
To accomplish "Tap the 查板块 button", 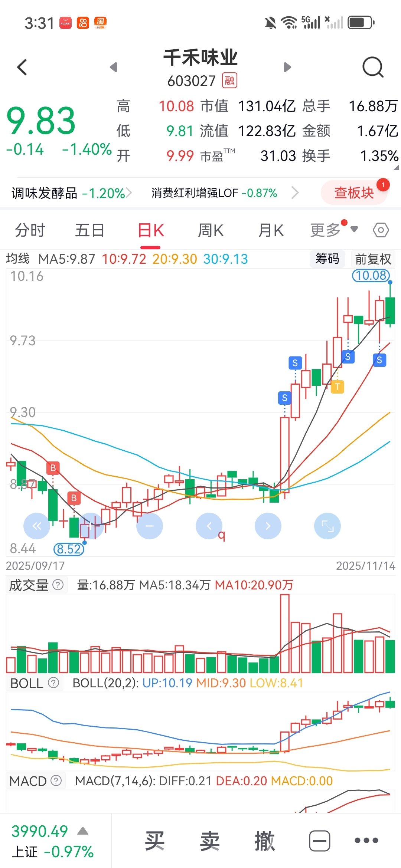I will click(354, 193).
